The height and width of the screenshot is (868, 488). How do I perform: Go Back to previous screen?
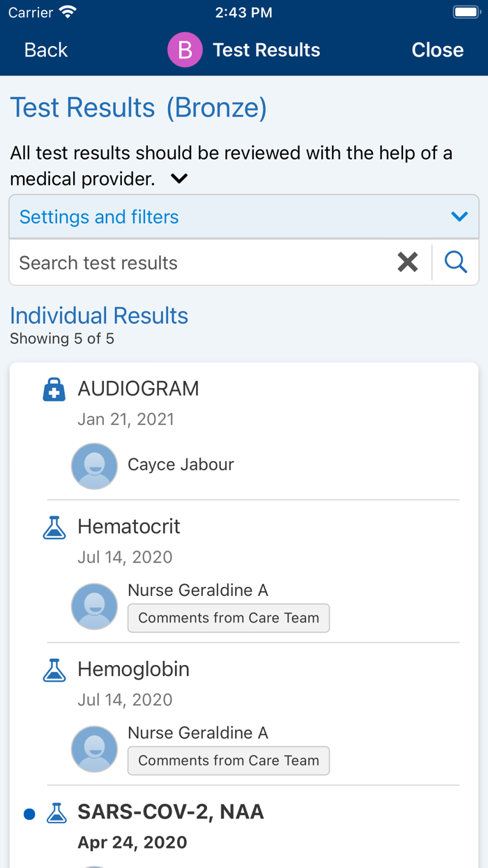46,50
